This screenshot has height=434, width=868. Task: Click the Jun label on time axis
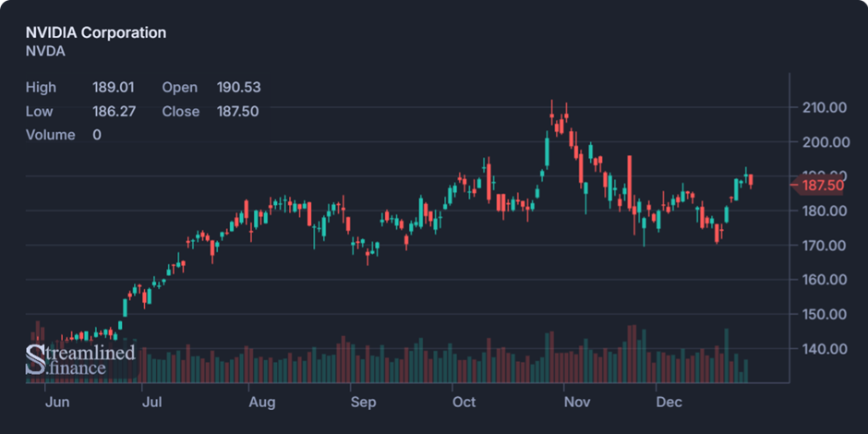[x=56, y=403]
